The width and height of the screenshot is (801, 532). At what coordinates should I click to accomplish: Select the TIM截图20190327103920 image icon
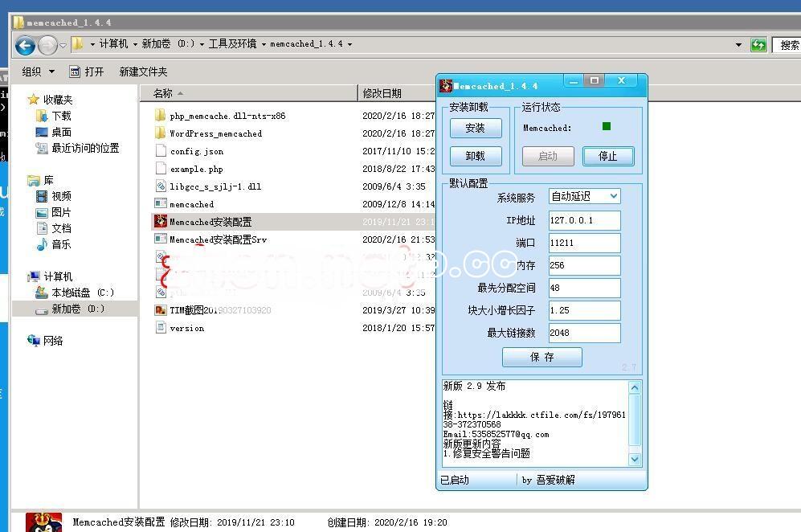[x=161, y=310]
